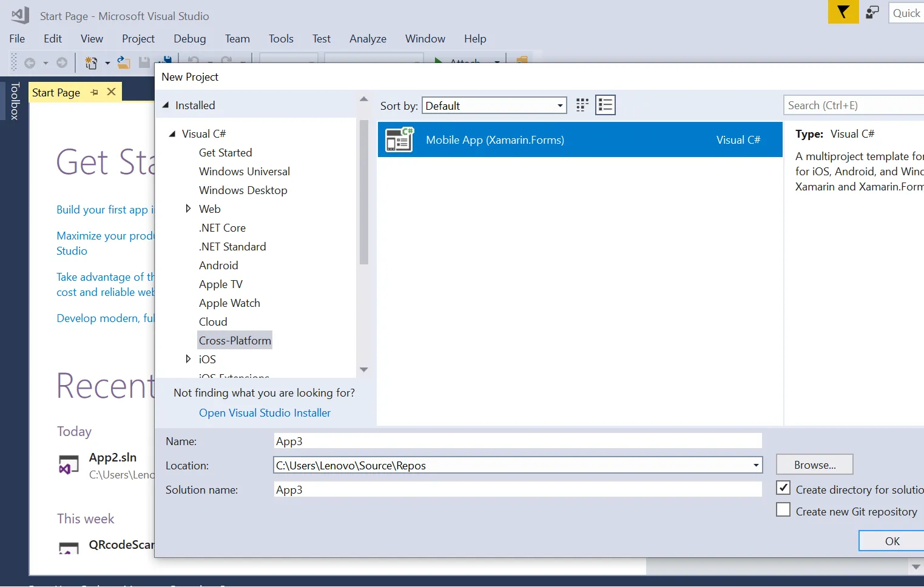Click Develop modern link on Start Page
Viewport: 924px width, 587px height.
click(106, 318)
